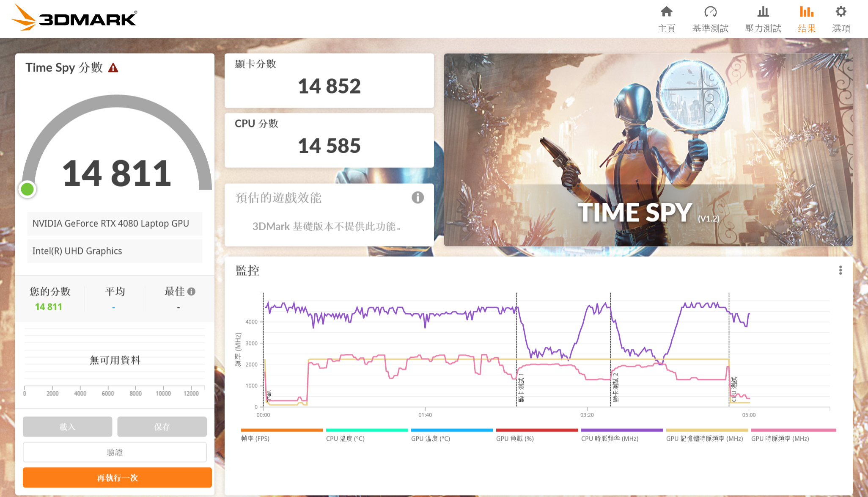Toggle GPU 記憶體時脈頻率 (MHz) legend series

pos(707,435)
